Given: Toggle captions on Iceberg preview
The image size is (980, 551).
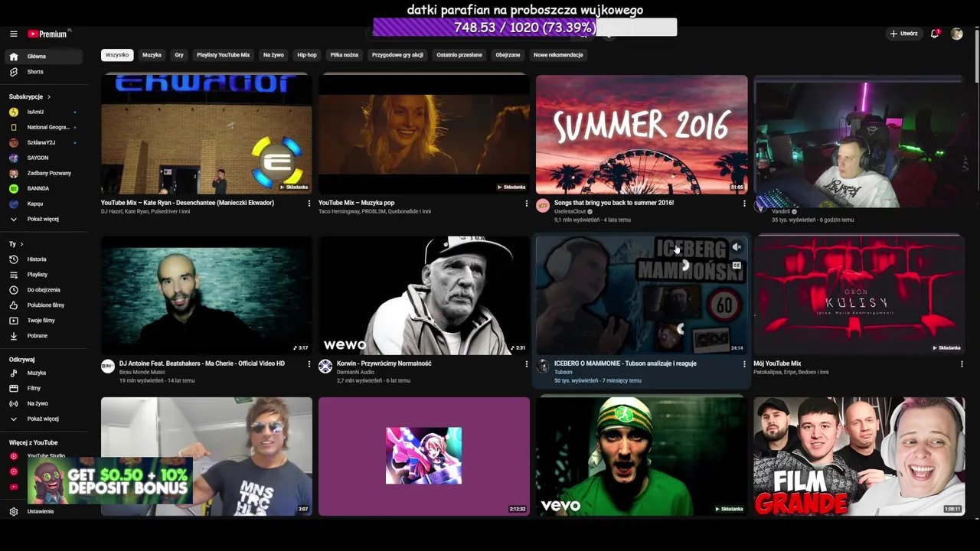Looking at the screenshot, I should pyautogui.click(x=737, y=266).
